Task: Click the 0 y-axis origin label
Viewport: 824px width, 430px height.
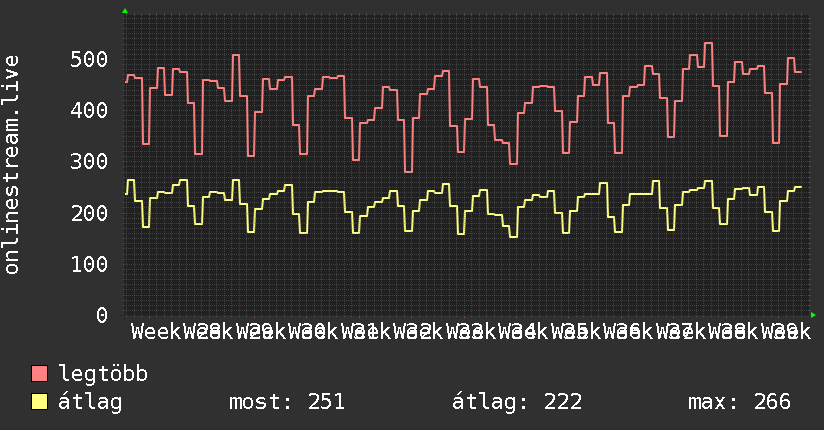Action: click(x=102, y=315)
